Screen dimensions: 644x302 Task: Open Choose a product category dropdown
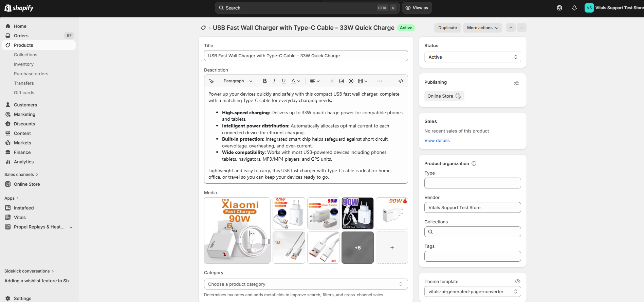click(306, 284)
